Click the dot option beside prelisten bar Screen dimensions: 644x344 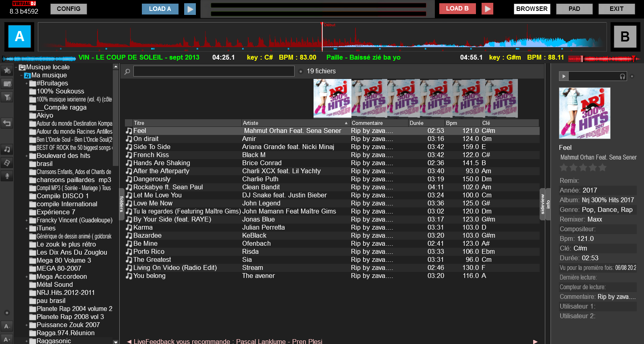632,76
